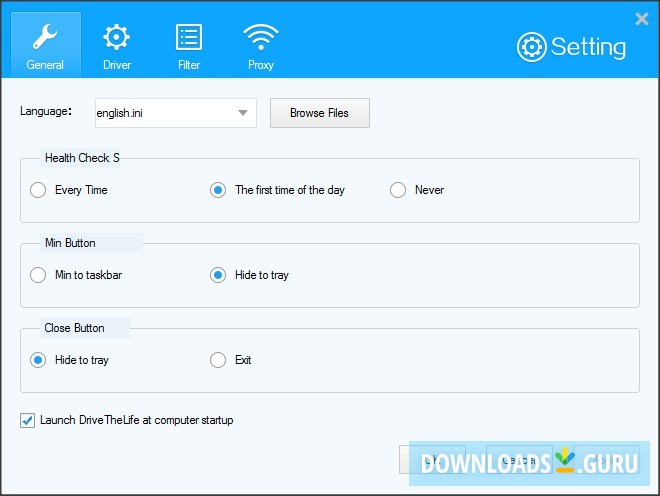Switch to the Driver settings tab
The image size is (660, 496).
[x=117, y=45]
